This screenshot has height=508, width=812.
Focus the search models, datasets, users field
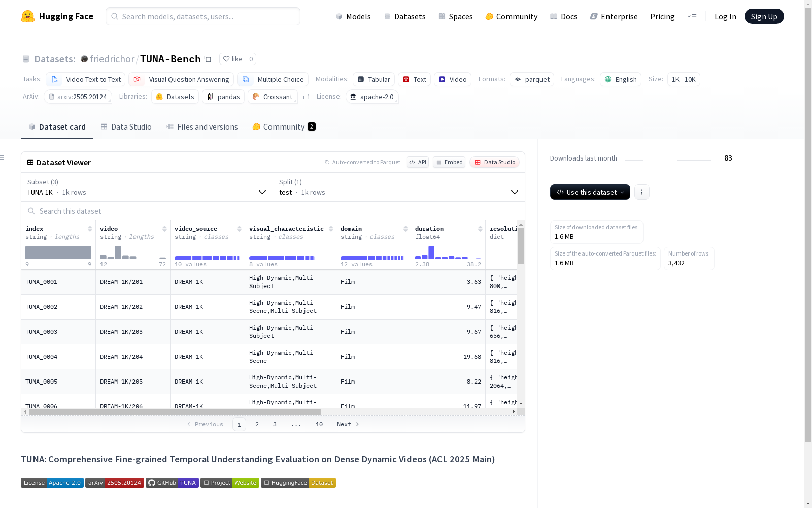203,16
